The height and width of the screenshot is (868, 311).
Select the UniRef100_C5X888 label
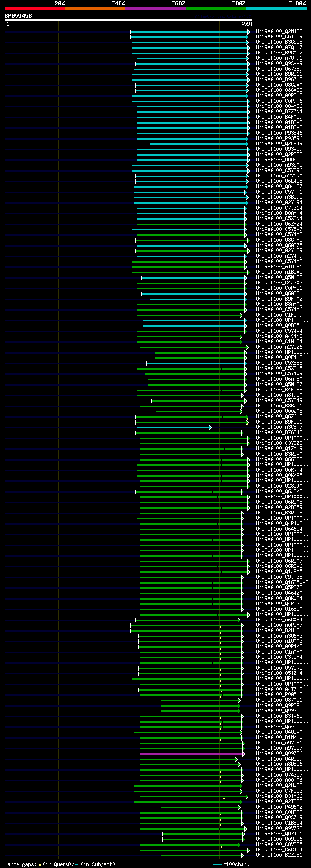279,363
